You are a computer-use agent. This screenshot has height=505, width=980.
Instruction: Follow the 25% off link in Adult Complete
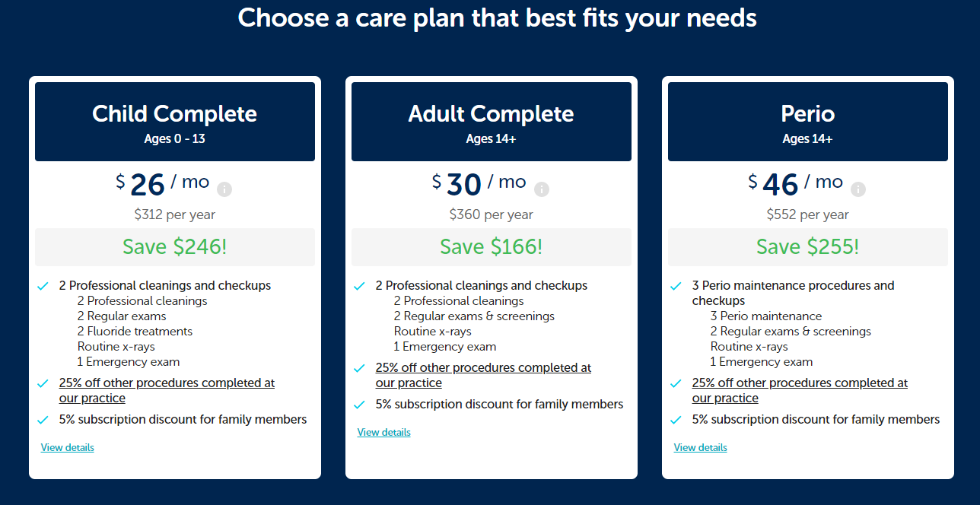click(x=483, y=375)
